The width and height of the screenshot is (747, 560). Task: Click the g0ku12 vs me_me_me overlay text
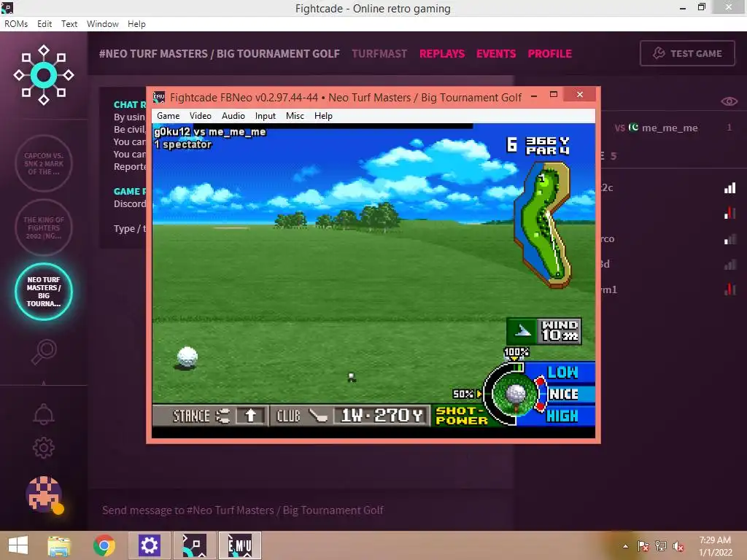point(209,132)
